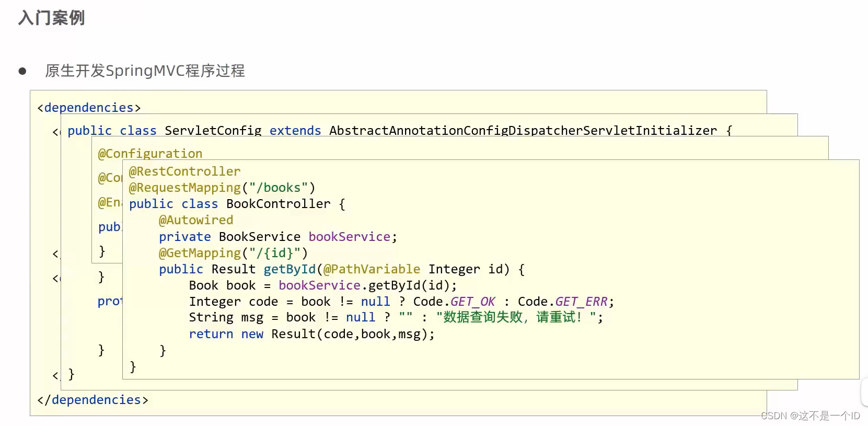The width and height of the screenshot is (868, 426).
Task: Click AbstractAnnotationConfigDispatcherServletInitializer class name
Action: point(523,131)
